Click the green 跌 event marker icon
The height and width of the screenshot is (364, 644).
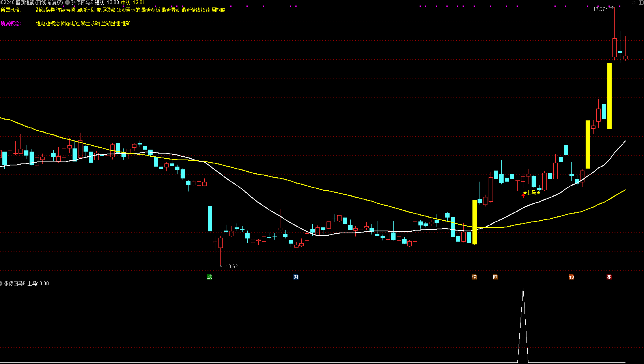(x=210, y=277)
